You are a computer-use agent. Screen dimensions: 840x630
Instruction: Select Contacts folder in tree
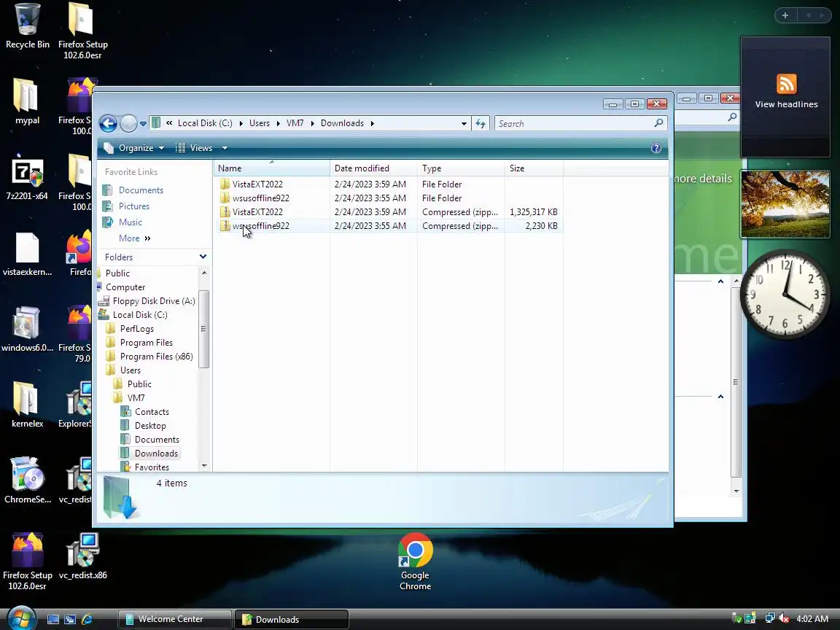click(x=152, y=412)
